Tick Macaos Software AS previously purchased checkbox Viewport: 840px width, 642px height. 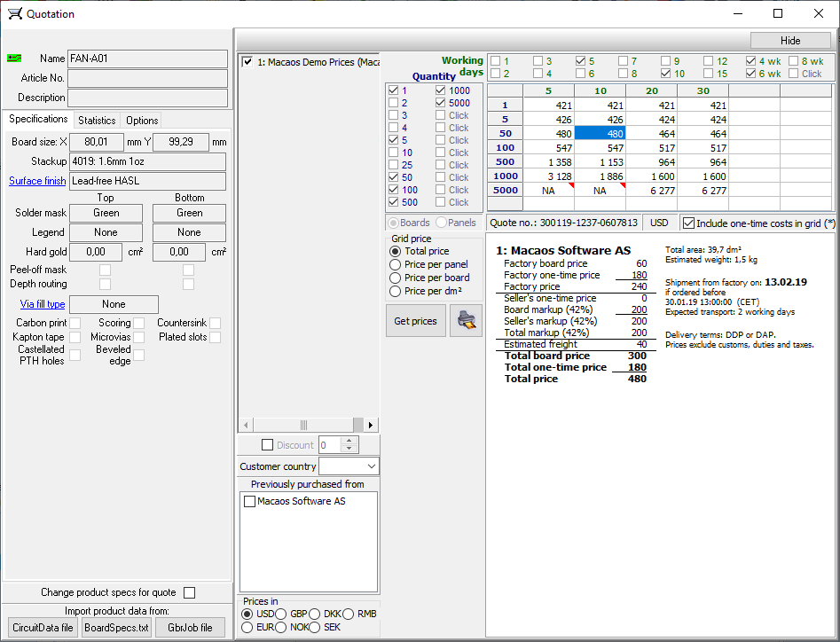[249, 502]
